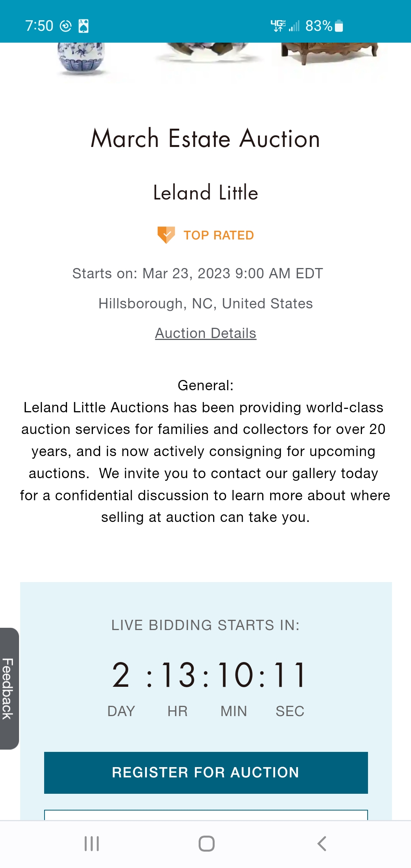Tap the playing card notification icon
The height and width of the screenshot is (868, 411).
pos(83,26)
